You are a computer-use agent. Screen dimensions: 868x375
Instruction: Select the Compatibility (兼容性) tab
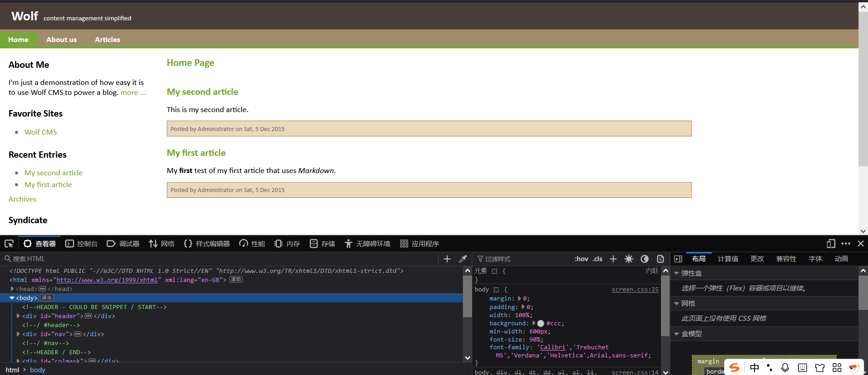pyautogui.click(x=786, y=259)
